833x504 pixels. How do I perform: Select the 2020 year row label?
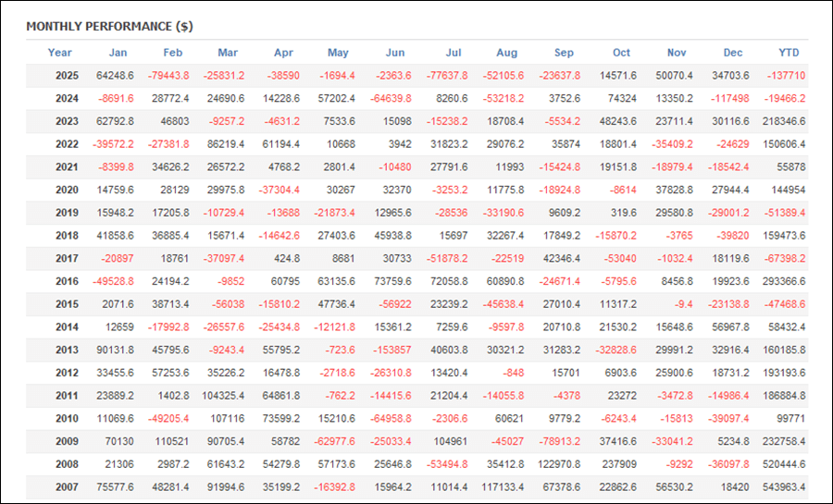pos(66,190)
